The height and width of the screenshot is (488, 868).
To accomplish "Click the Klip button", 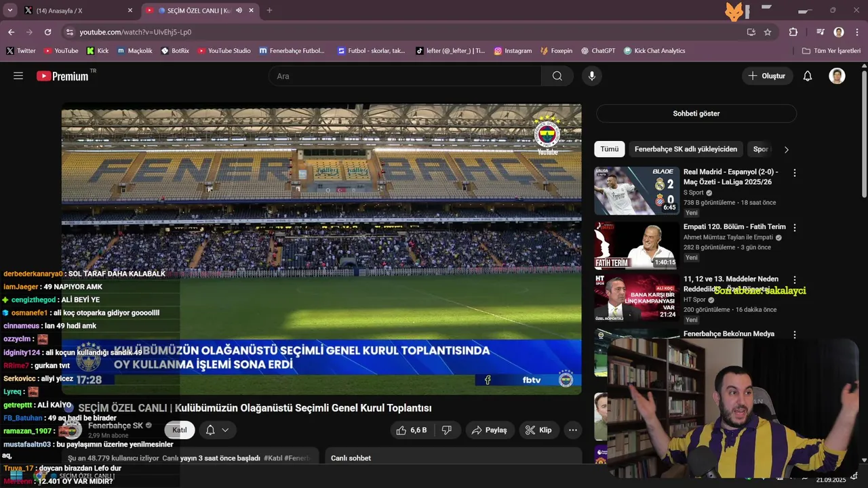I will point(539,430).
